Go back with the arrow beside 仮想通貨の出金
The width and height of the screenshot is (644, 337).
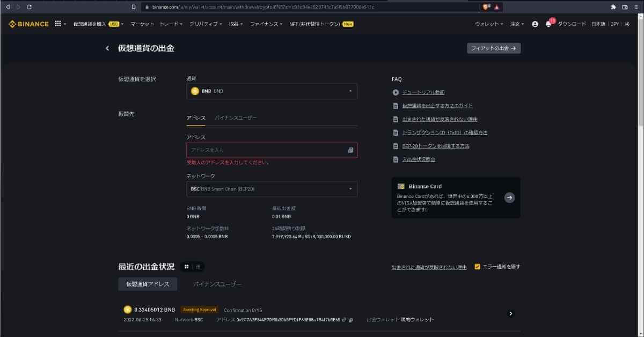coord(107,48)
